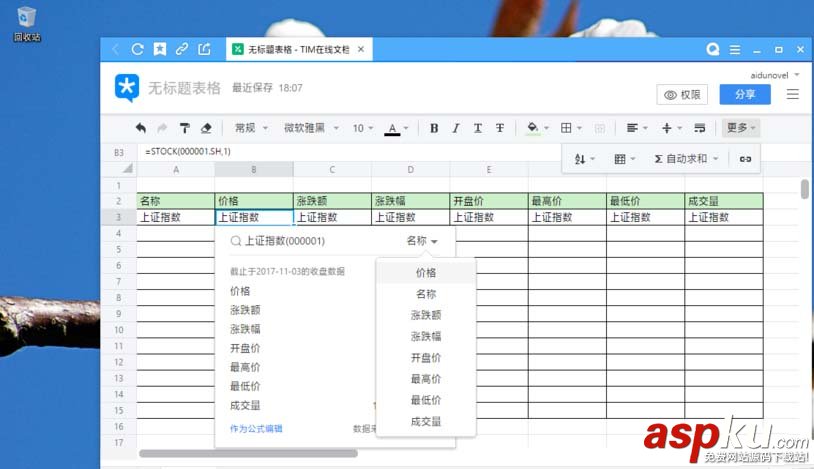This screenshot has width=814, height=469.
Task: Activate the format painter tool
Action: pyautogui.click(x=184, y=128)
